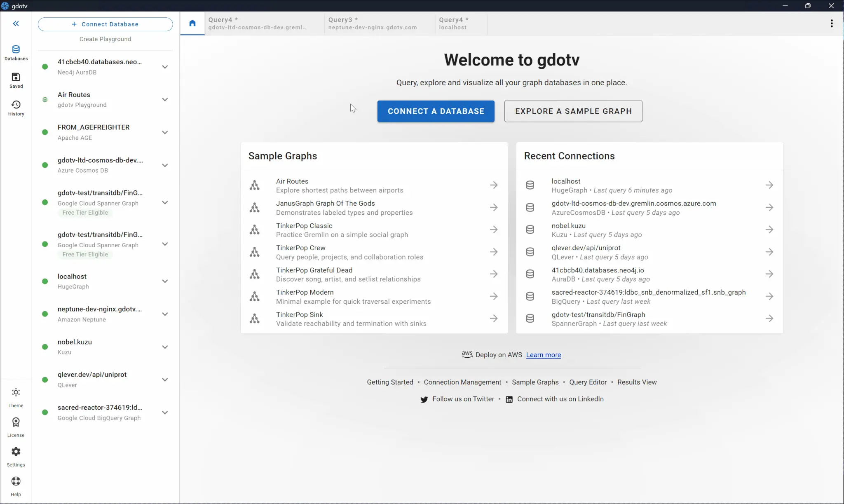Collapse the sidebar with double-arrow icon
The height and width of the screenshot is (504, 844).
pyautogui.click(x=16, y=23)
